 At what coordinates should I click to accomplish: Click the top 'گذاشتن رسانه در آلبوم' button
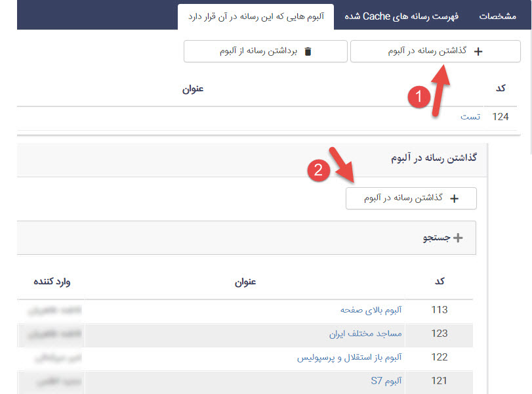click(436, 51)
